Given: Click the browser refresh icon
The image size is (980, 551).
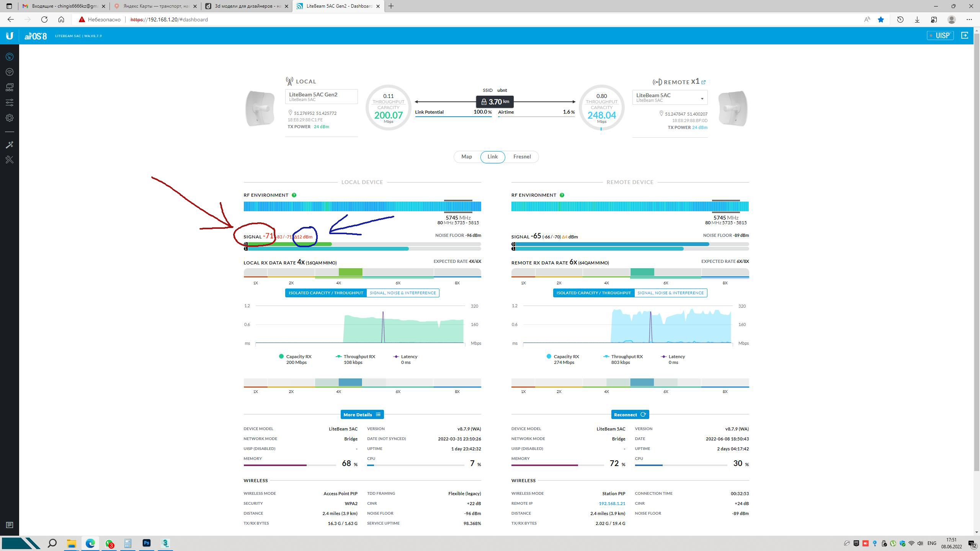Looking at the screenshot, I should [44, 20].
